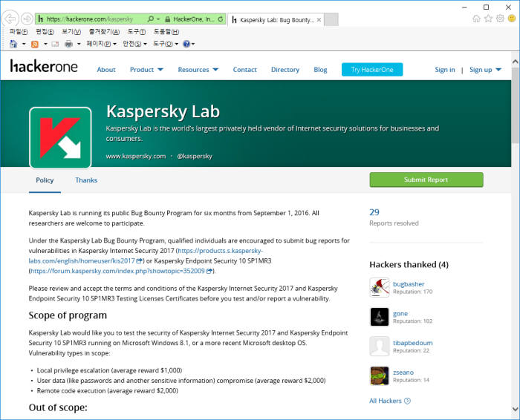This screenshot has width=520, height=420.
Task: Click the Read mail icon in command bar
Action: [x=55, y=44]
